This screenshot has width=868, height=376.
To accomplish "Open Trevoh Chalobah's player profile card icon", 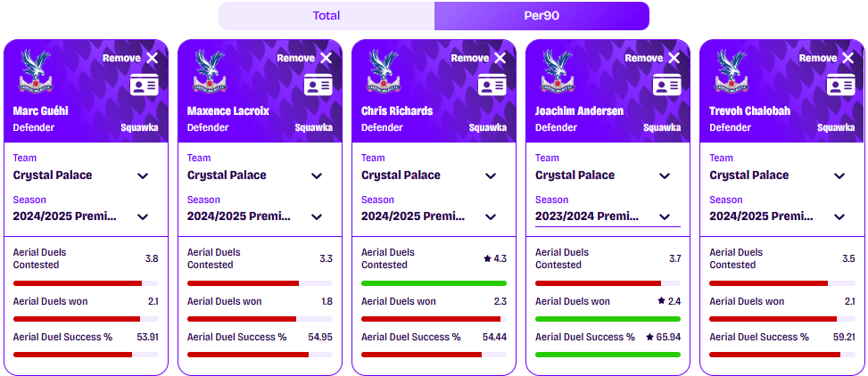I will point(840,85).
